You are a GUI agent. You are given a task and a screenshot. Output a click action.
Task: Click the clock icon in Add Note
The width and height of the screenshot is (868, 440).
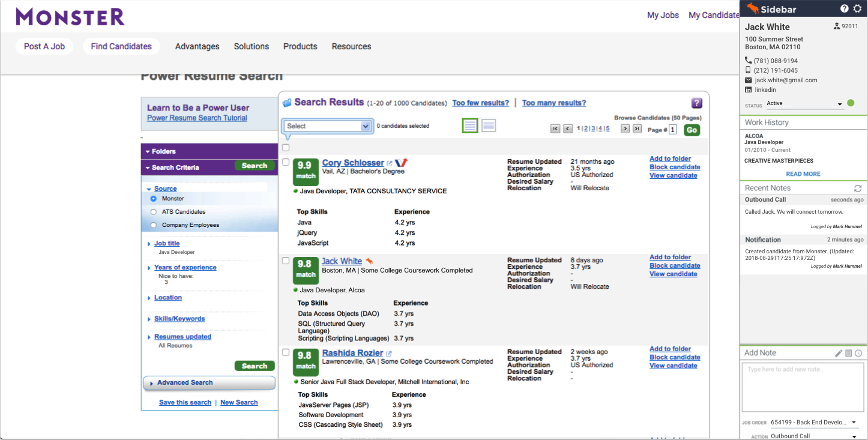(x=858, y=354)
